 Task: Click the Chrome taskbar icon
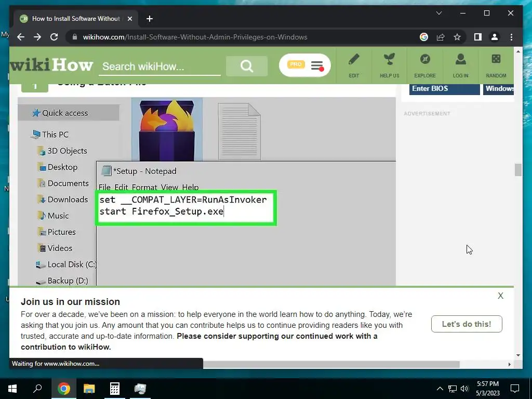tap(63, 389)
